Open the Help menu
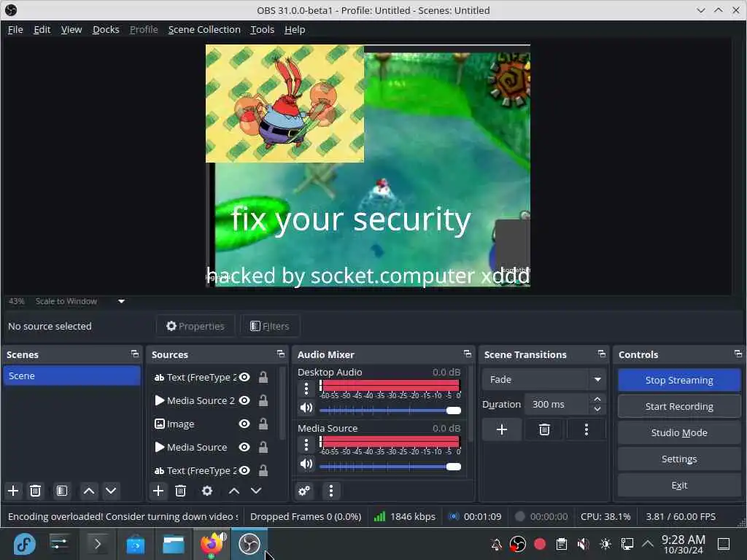 click(x=295, y=29)
